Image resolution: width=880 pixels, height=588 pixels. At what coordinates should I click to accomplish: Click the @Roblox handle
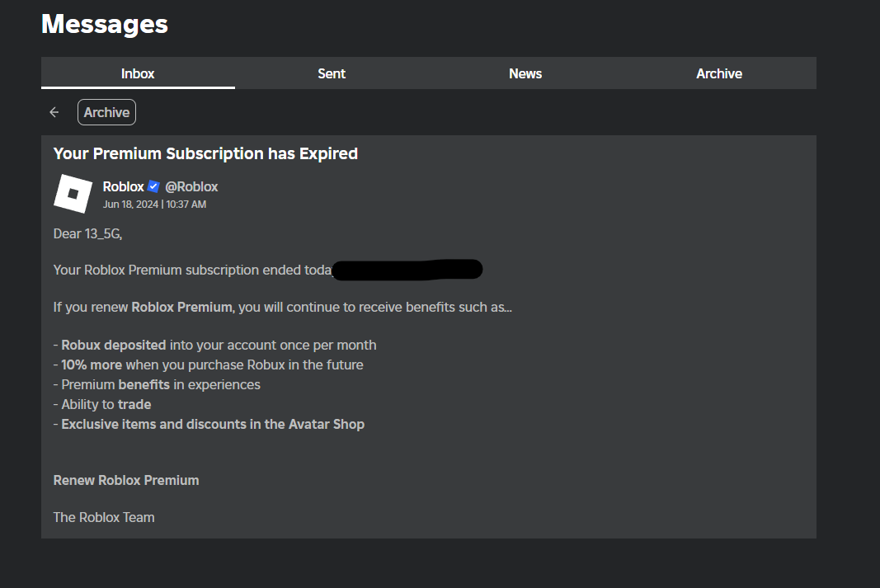tap(191, 187)
